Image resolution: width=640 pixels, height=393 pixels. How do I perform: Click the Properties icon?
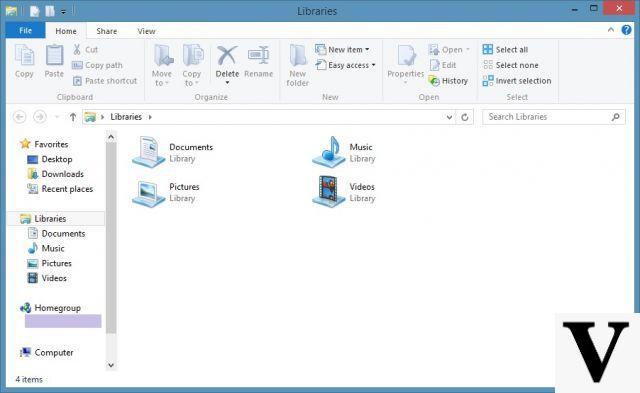(406, 55)
